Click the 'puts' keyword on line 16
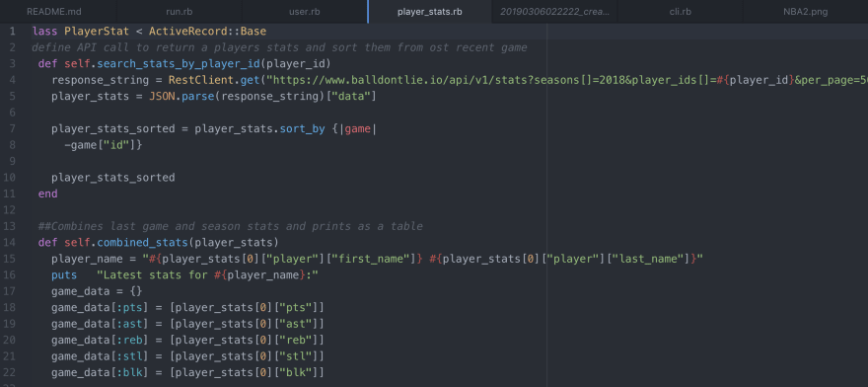Image resolution: width=868 pixels, height=387 pixels. [x=64, y=275]
